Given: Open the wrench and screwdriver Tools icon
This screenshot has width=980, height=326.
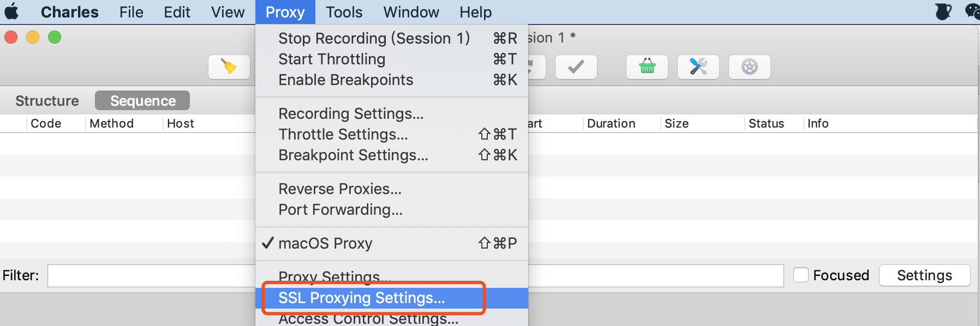Looking at the screenshot, I should 698,67.
